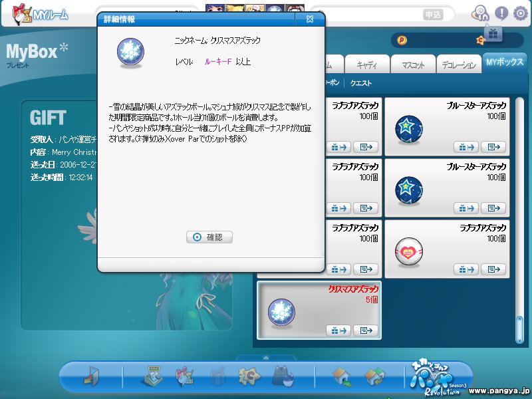Click the 申込 apply button
Screen dimensions: 532x399
(x=433, y=14)
